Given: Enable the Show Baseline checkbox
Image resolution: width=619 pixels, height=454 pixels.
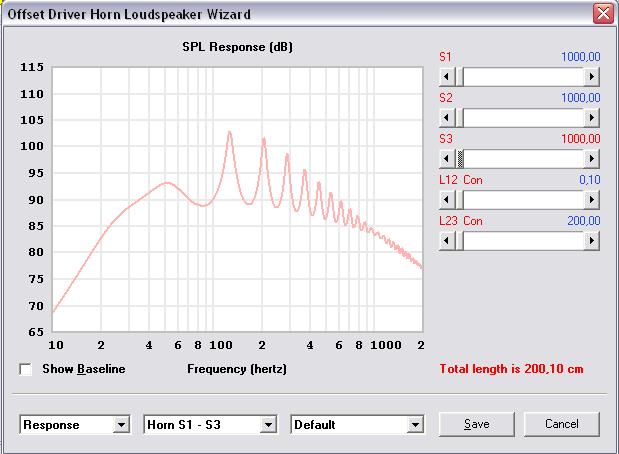Looking at the screenshot, I should (x=26, y=370).
